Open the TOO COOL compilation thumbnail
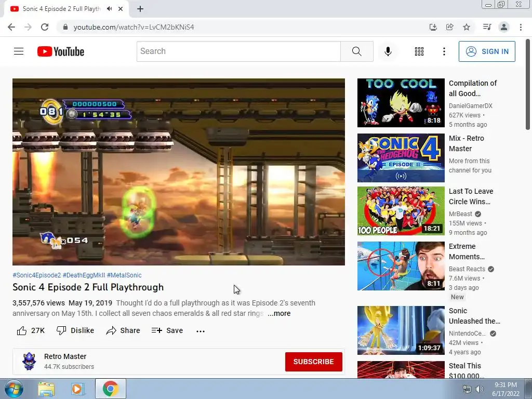Screen dimensions: 532x399 [x=401, y=103]
